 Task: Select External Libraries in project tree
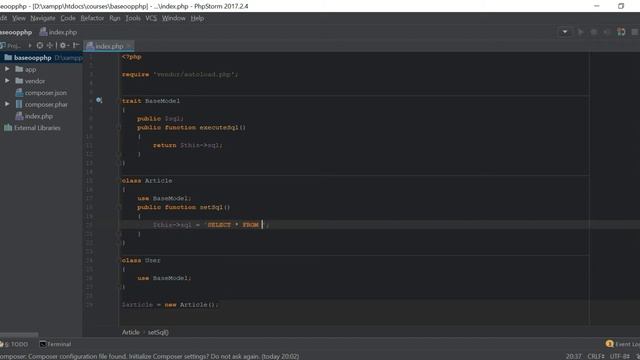pos(32,128)
